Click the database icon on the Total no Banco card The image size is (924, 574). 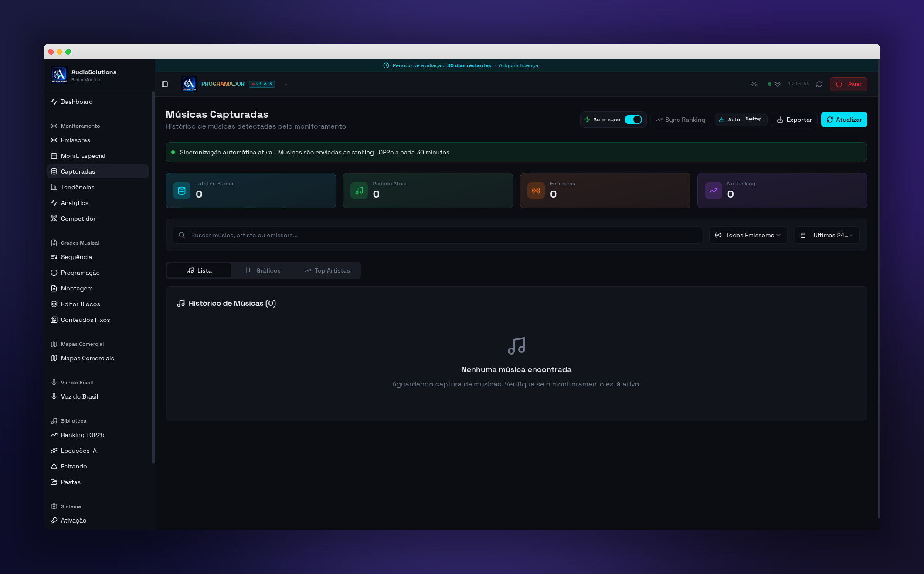(182, 191)
